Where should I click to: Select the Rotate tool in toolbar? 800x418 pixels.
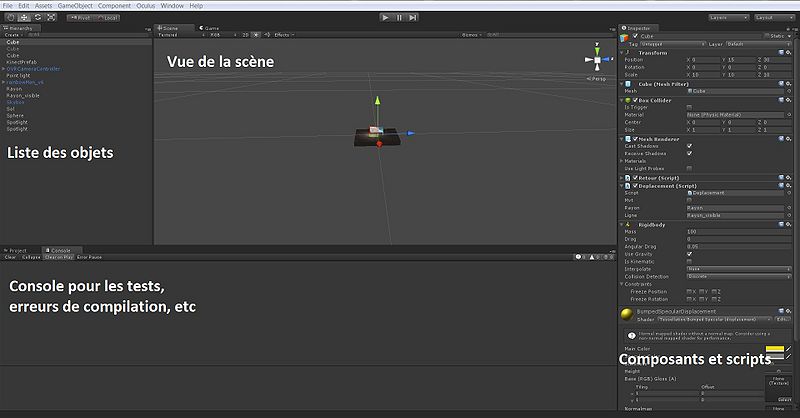point(37,17)
